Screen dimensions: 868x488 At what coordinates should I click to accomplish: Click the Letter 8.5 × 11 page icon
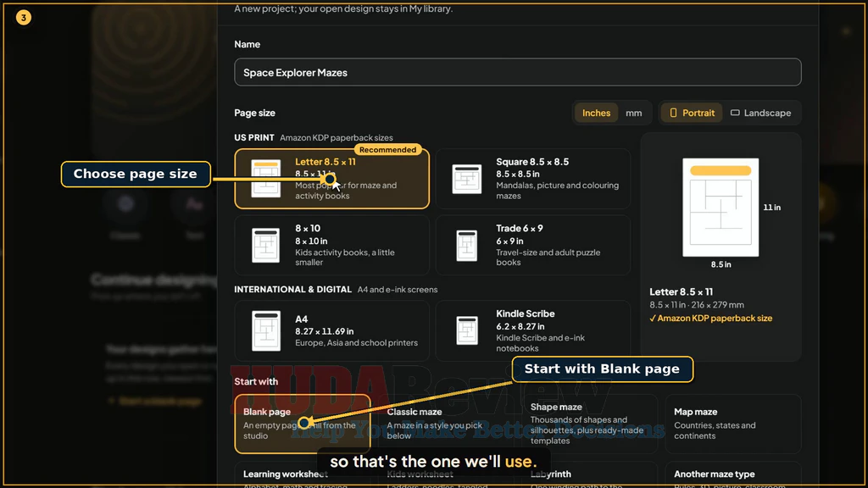click(x=265, y=178)
